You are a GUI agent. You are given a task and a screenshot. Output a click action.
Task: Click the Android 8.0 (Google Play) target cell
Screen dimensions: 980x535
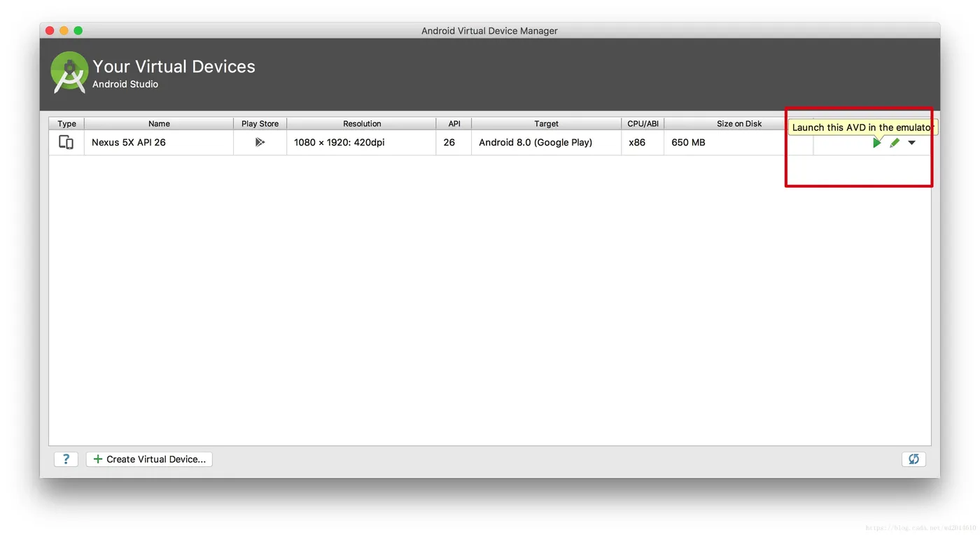click(546, 142)
